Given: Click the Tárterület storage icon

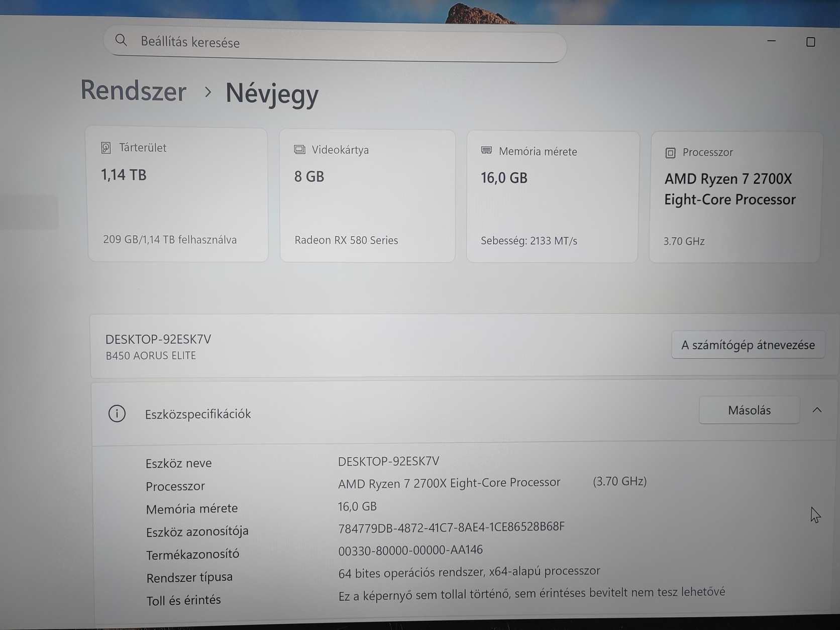Looking at the screenshot, I should [x=106, y=148].
